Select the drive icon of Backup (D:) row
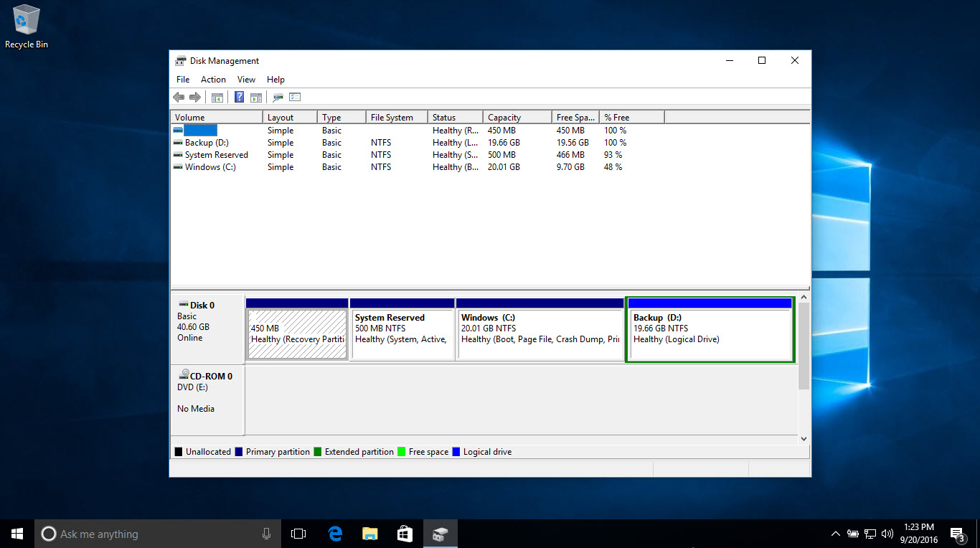Screen dimensions: 980x548 (x=178, y=143)
